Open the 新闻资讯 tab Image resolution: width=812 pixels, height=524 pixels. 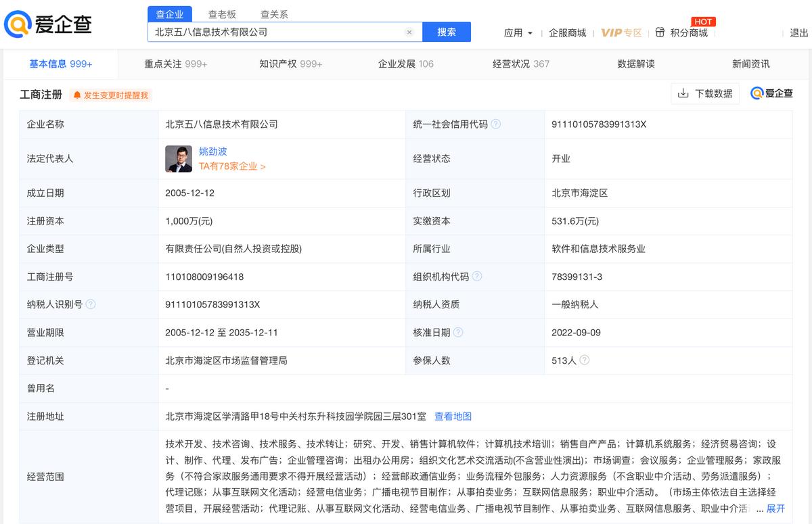[751, 64]
